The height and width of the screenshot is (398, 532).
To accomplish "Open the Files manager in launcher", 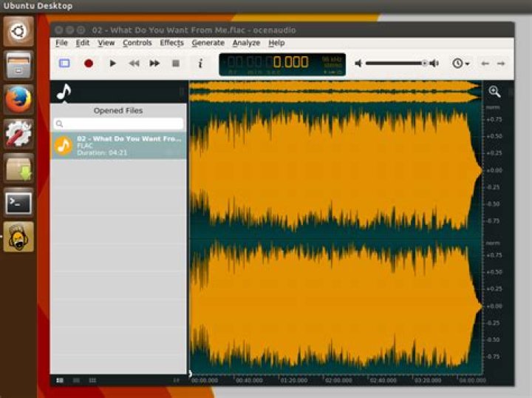I will coord(18,65).
